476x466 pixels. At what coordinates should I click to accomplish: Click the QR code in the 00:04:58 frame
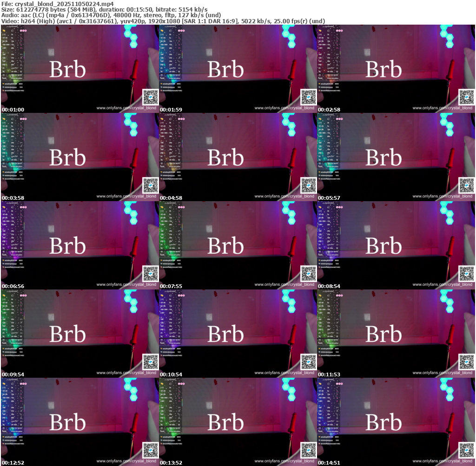(308, 185)
